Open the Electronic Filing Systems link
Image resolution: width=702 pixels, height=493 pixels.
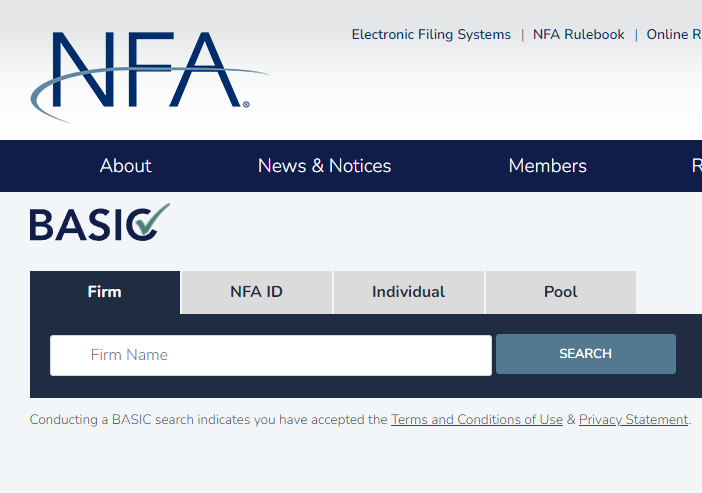click(431, 35)
